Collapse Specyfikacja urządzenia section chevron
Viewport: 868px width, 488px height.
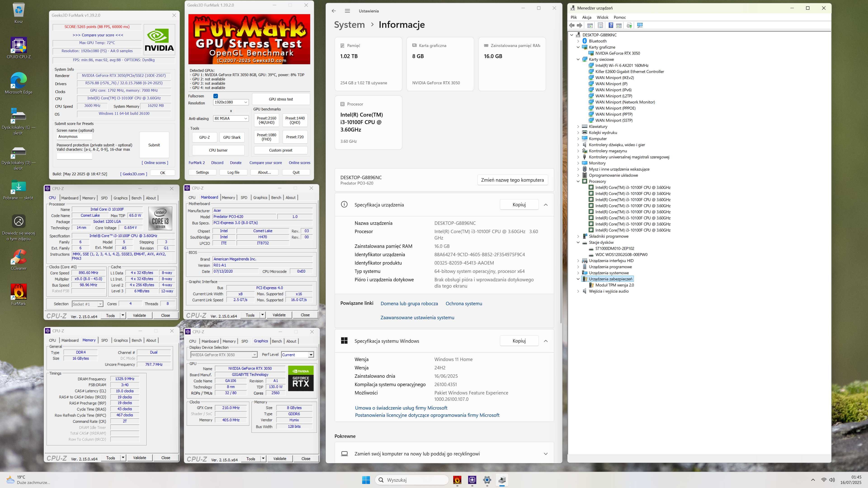pyautogui.click(x=545, y=205)
